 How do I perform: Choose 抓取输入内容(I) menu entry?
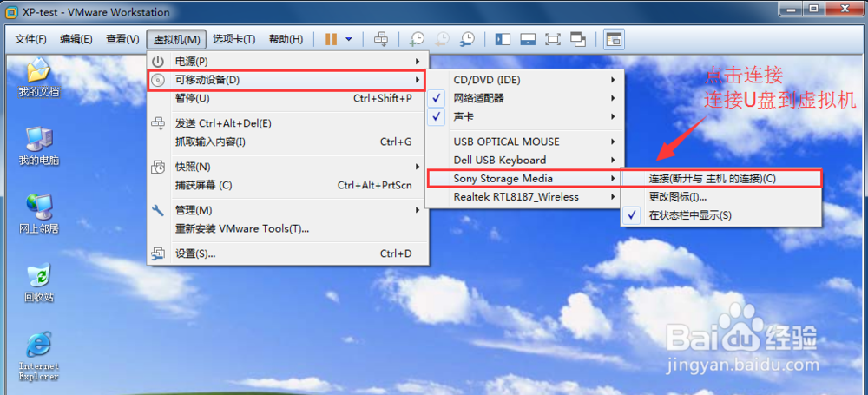click(287, 142)
